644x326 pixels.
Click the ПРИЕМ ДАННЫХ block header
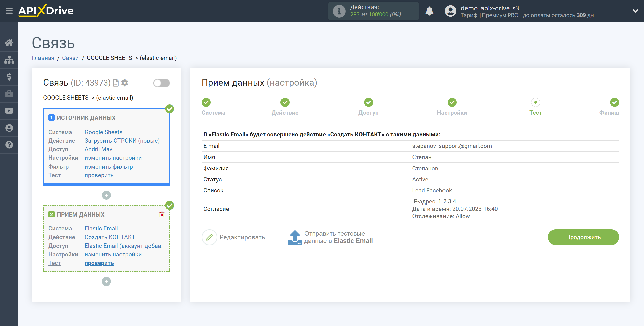point(80,214)
